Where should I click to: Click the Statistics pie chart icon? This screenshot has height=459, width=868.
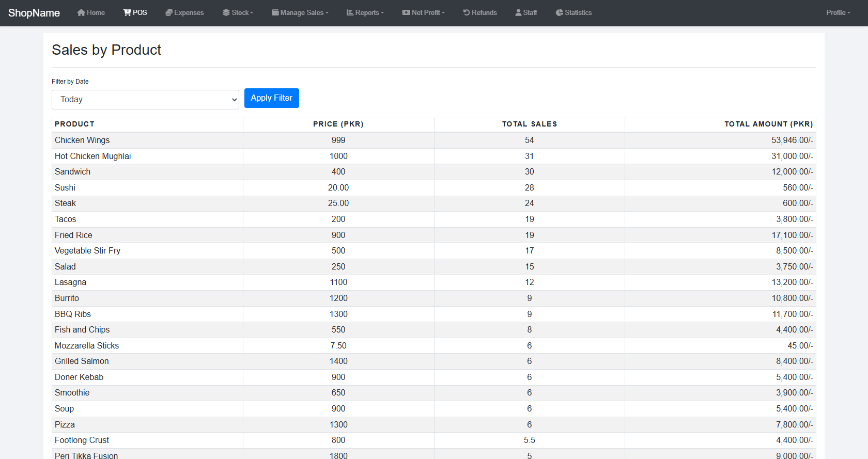[560, 12]
